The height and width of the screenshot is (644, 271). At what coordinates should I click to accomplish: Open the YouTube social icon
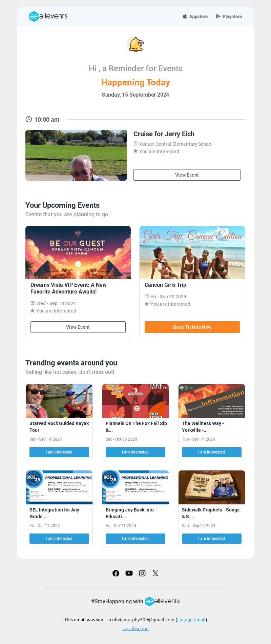click(x=129, y=573)
